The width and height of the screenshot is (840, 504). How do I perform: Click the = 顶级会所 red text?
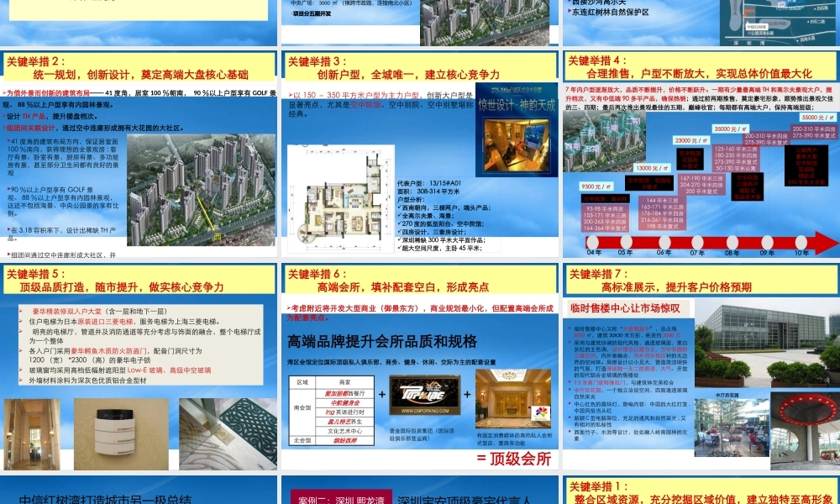[x=514, y=459]
